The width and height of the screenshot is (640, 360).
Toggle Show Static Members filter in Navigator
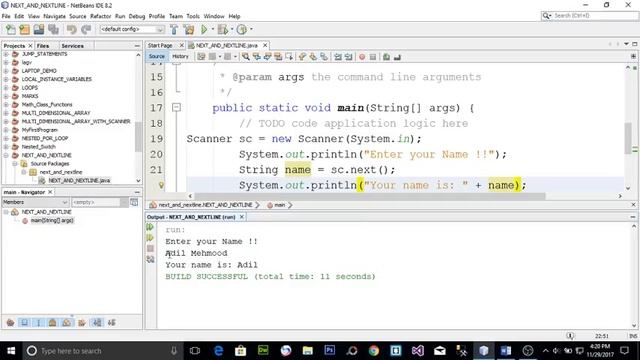point(39,323)
